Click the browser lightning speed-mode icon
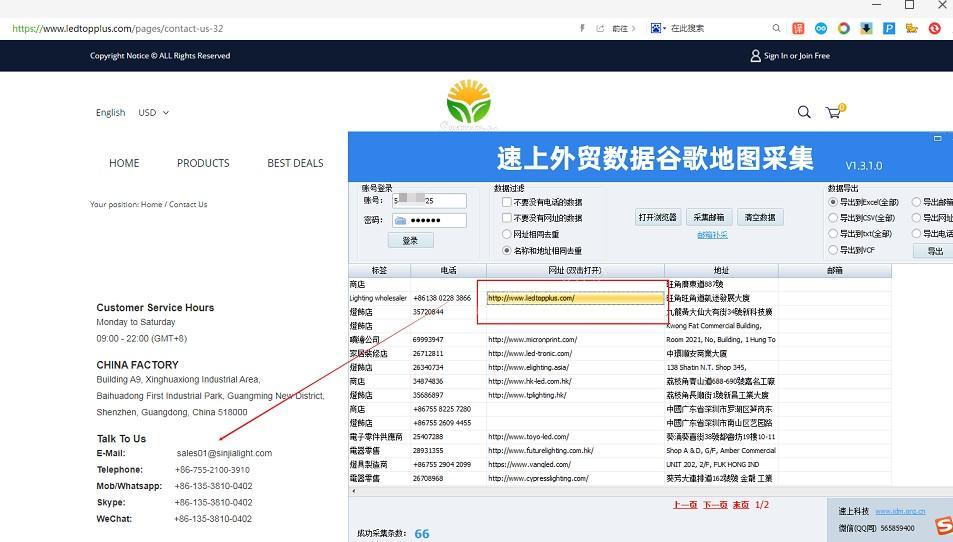Screen dimensions: 953x542 582,28
